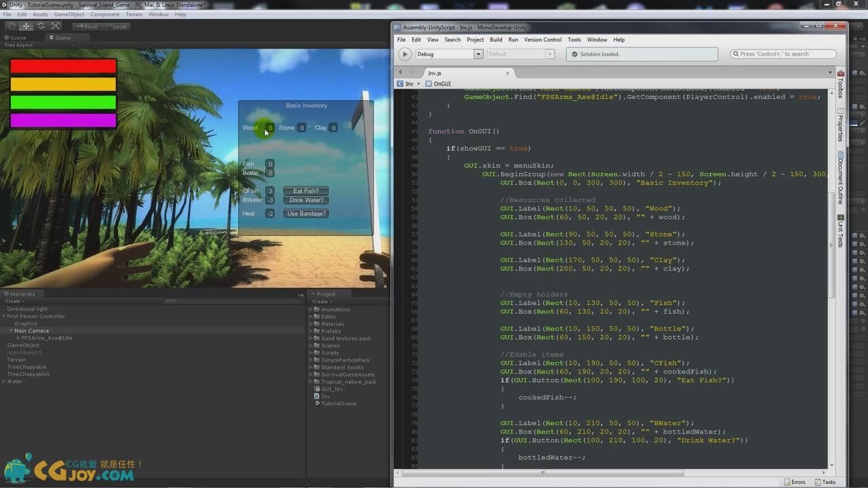
Task: Open MonoDevelop Version Control menu
Action: (x=542, y=40)
